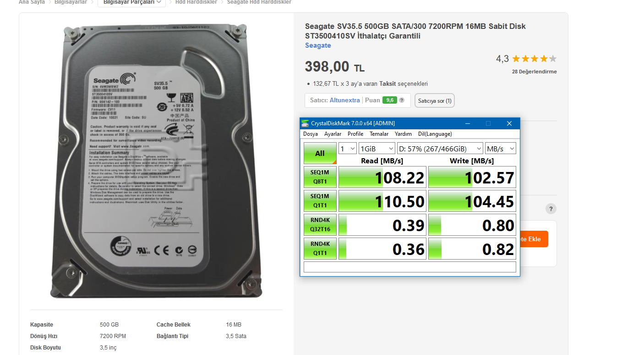Click the RND4K Q1T1 read value 0.36
The width and height of the screenshot is (644, 355).
coord(382,249)
